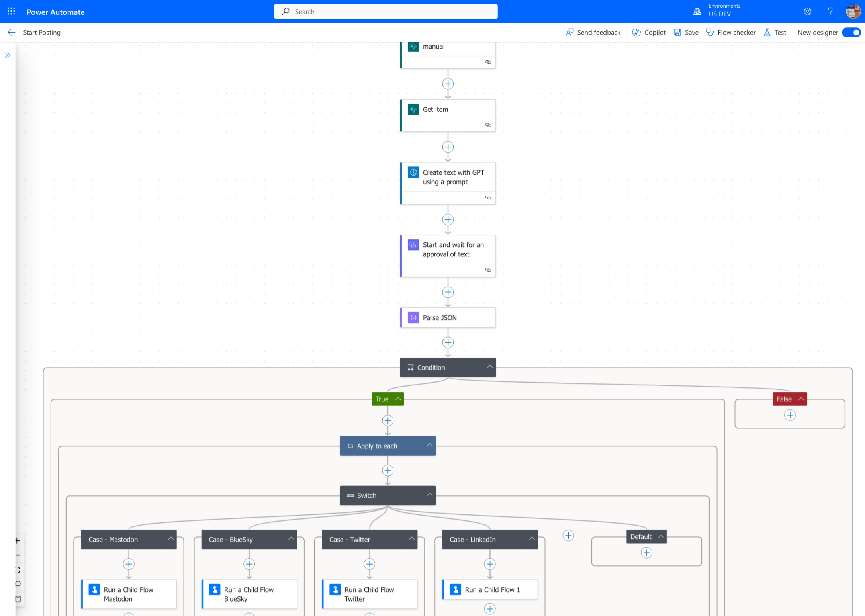Collapse the Apply to each block
Screen dimensions: 865x616
429,445
